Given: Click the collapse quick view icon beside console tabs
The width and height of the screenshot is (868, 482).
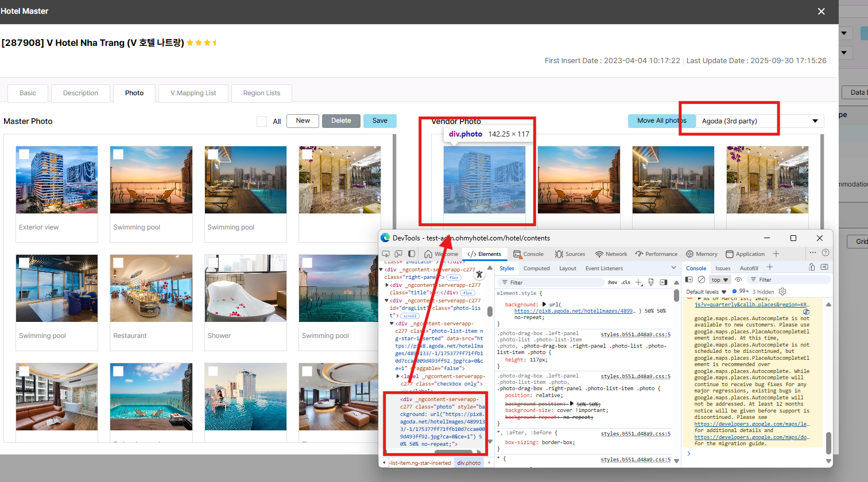Looking at the screenshot, I should (x=824, y=267).
